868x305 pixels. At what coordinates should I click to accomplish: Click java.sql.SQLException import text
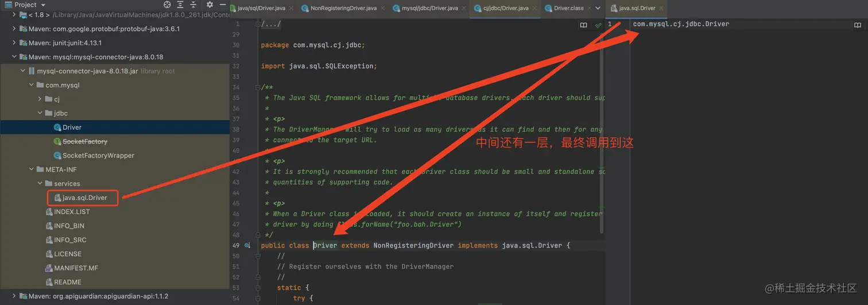[x=330, y=66]
